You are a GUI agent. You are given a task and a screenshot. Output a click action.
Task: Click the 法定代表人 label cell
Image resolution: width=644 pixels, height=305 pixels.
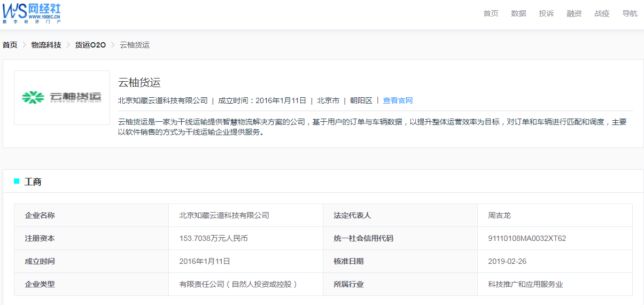400,215
